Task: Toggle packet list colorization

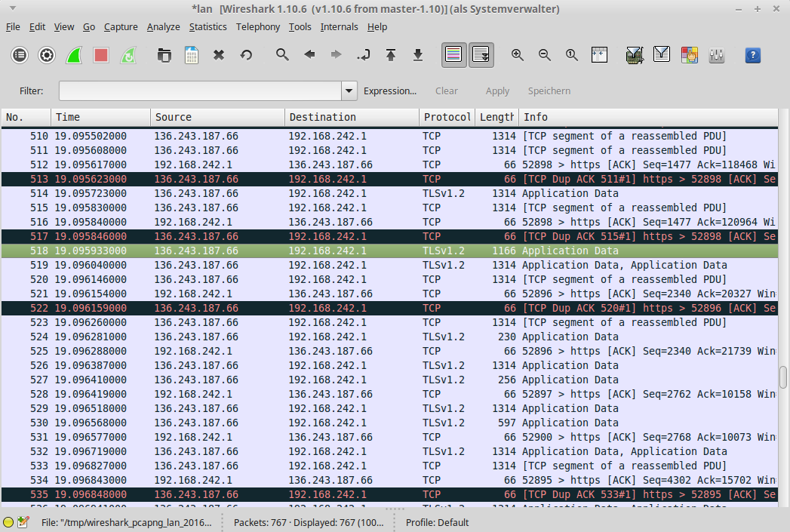Action: (453, 54)
